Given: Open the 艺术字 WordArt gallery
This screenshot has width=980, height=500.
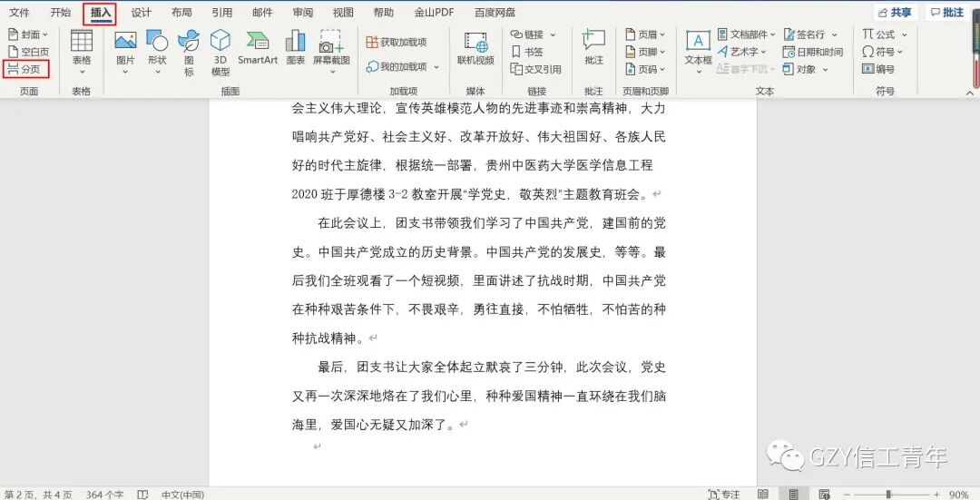Looking at the screenshot, I should (x=742, y=52).
